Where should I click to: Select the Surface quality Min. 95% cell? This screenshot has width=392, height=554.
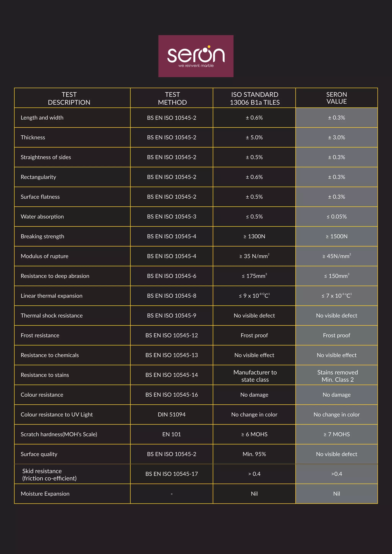pos(254,454)
